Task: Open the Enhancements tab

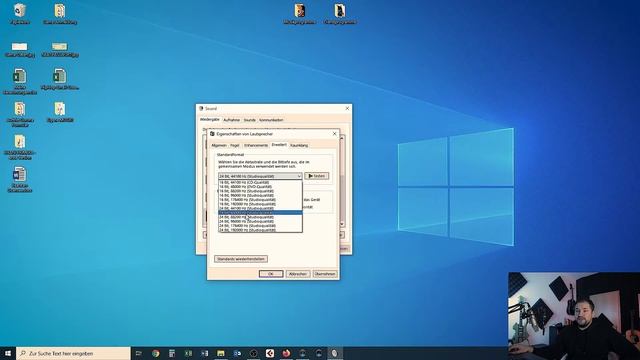Action: (x=256, y=145)
